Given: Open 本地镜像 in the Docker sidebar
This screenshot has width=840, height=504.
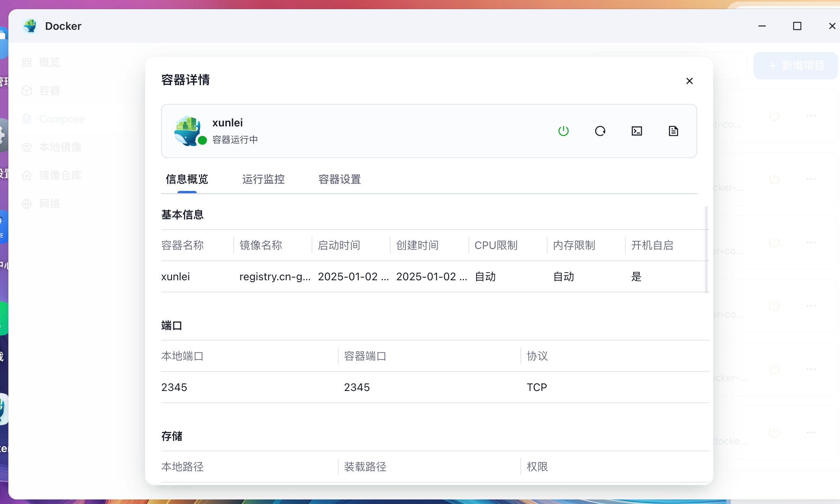Looking at the screenshot, I should point(60,147).
